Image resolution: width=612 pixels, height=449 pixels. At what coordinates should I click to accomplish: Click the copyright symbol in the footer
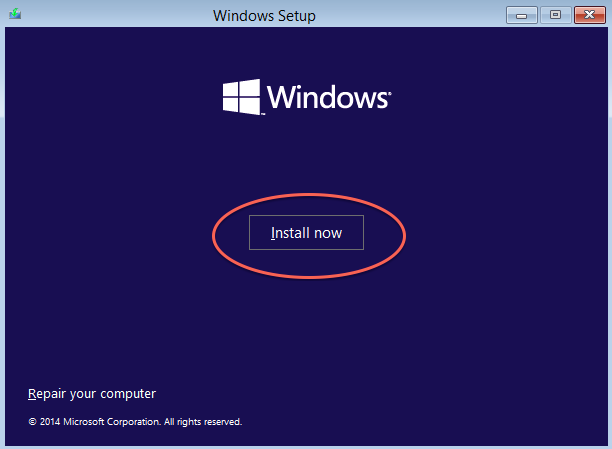pyautogui.click(x=32, y=422)
